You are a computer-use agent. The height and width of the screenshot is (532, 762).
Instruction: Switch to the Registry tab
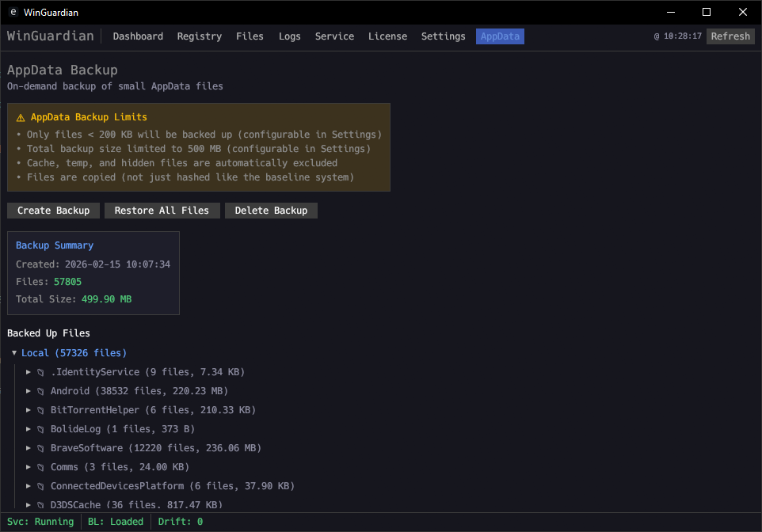tap(200, 36)
